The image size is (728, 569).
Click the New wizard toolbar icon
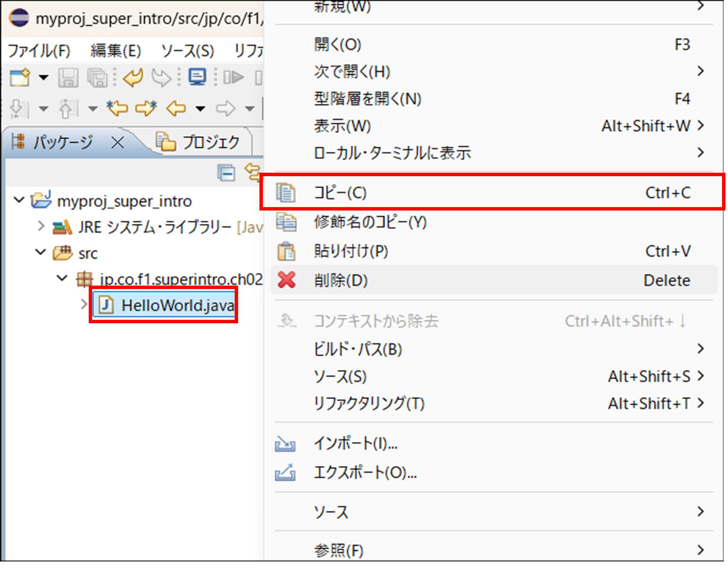19,77
